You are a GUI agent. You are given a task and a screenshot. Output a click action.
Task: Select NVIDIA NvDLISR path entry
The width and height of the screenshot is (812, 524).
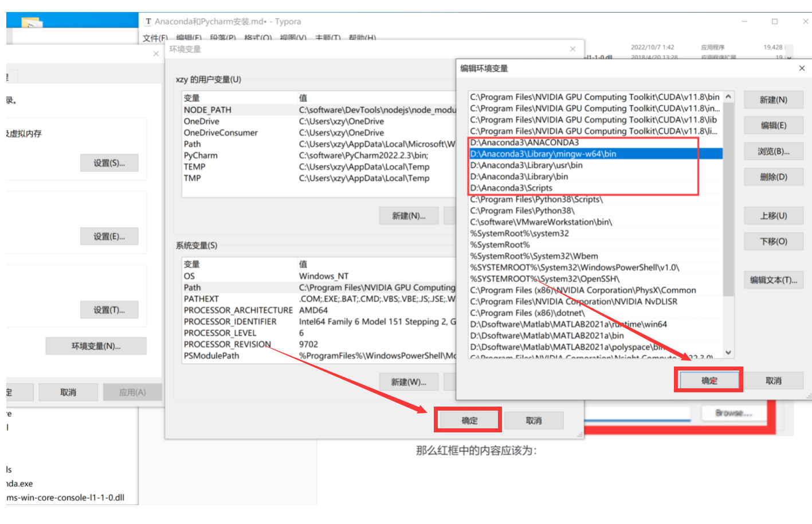pyautogui.click(x=595, y=302)
